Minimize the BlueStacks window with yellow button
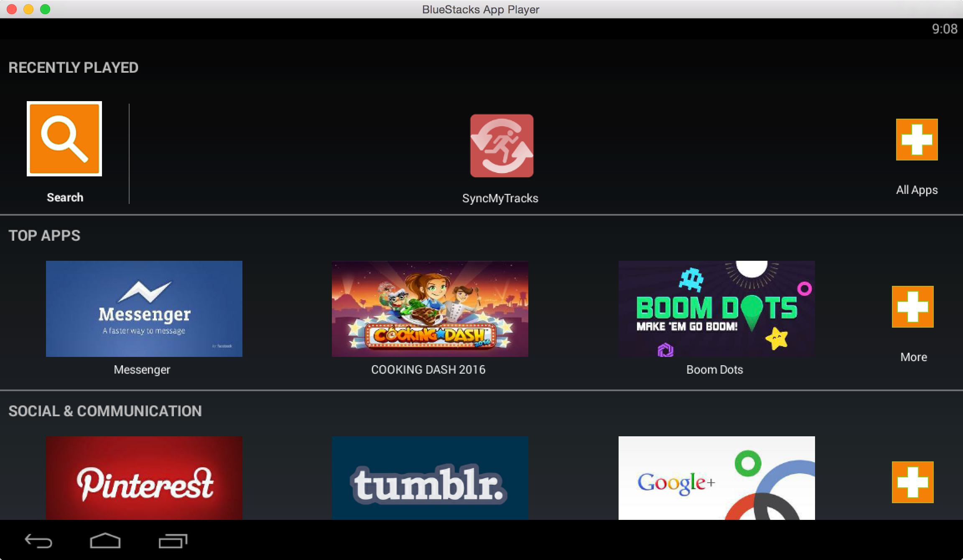The height and width of the screenshot is (560, 963). 28,9
